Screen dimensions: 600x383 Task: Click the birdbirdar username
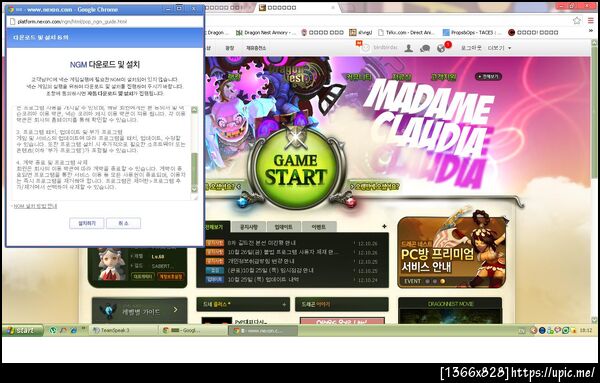point(385,48)
